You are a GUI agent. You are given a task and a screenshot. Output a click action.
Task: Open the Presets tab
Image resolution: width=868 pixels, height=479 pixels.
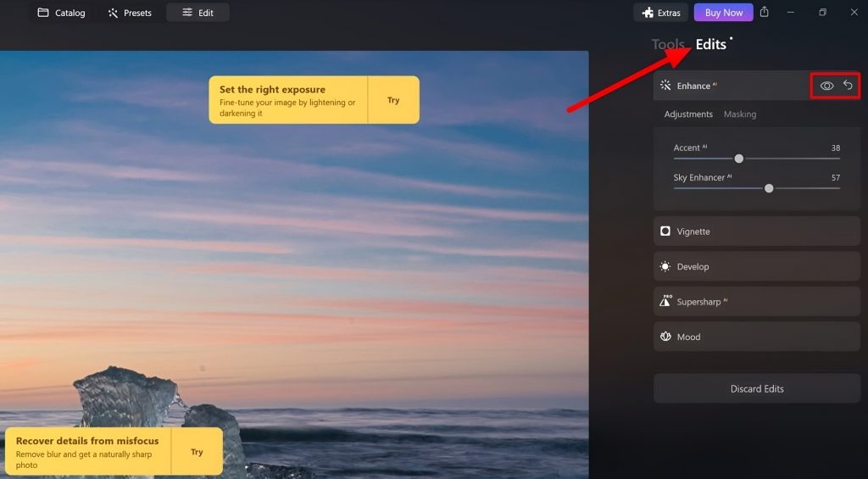click(x=130, y=13)
